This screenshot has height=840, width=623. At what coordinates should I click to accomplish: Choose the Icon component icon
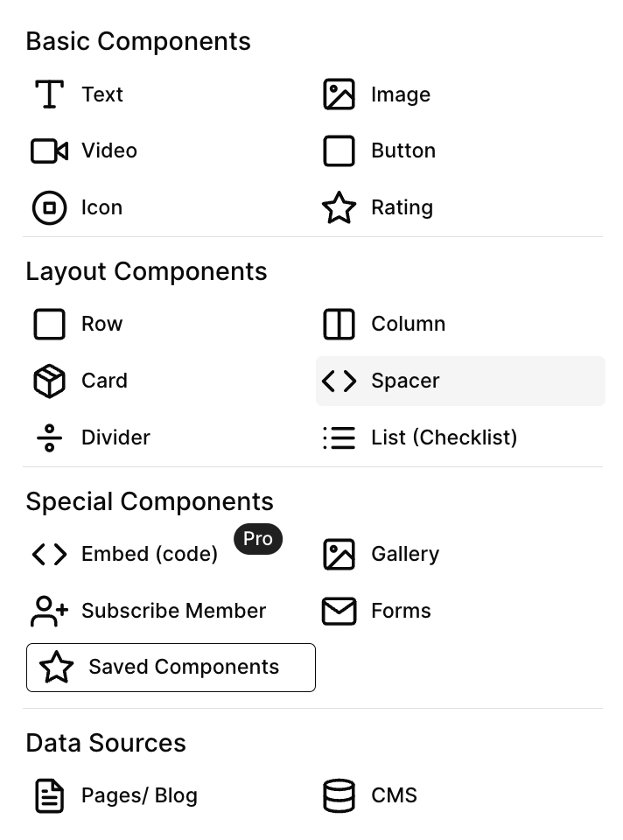49,208
